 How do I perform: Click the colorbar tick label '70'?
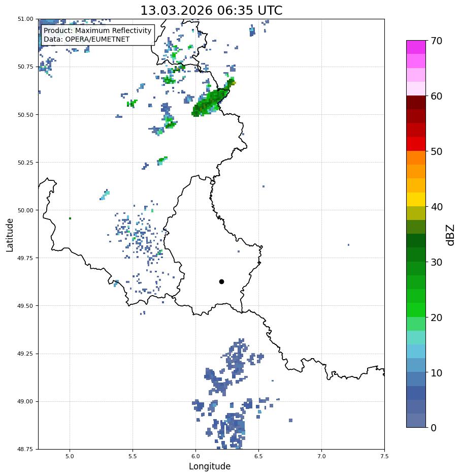point(437,41)
